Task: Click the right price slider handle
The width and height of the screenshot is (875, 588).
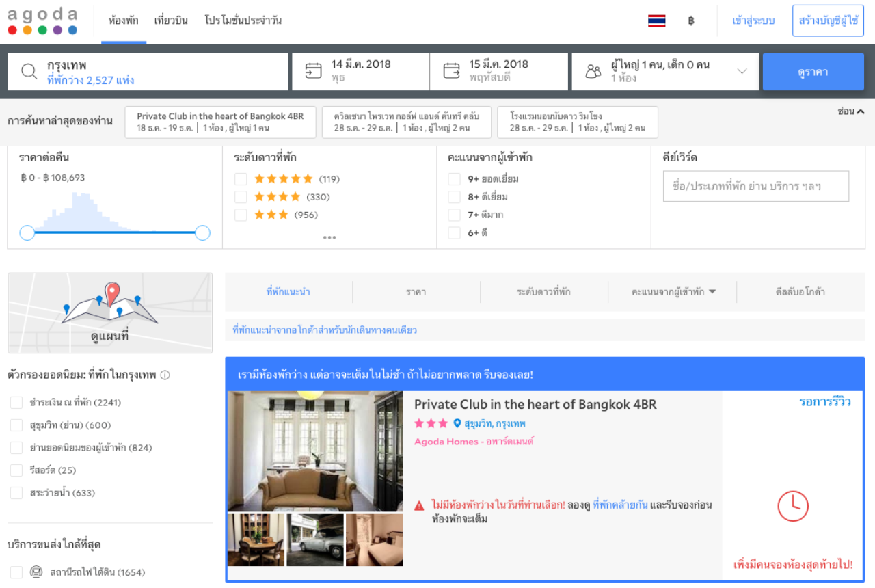Action: tap(202, 232)
